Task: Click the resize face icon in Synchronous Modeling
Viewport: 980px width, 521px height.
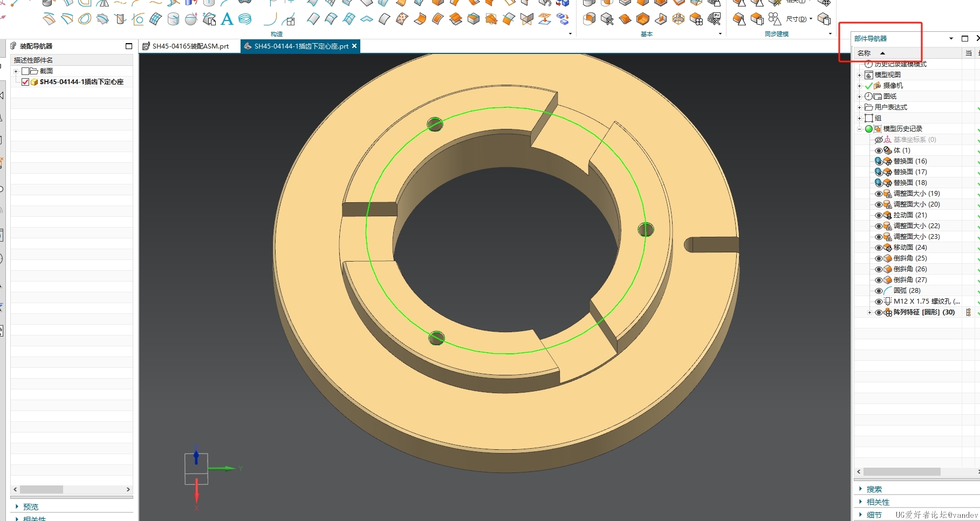Action: click(739, 19)
